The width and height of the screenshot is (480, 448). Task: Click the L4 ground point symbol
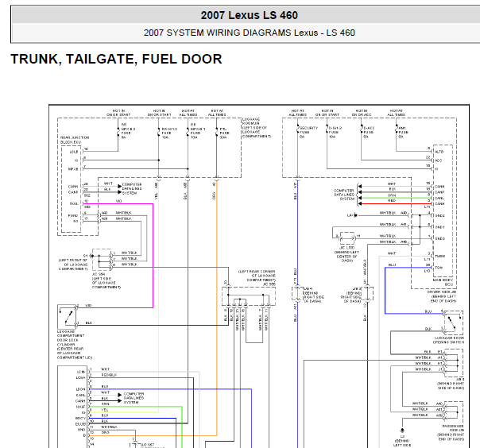[355, 215]
